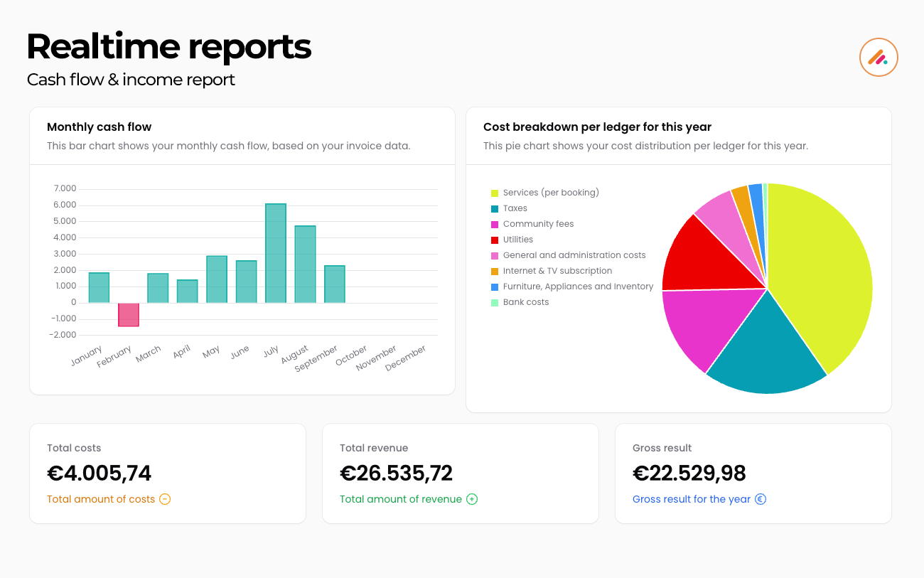Click the Cost breakdown per ledger heading
The height and width of the screenshot is (578, 924).
click(597, 127)
